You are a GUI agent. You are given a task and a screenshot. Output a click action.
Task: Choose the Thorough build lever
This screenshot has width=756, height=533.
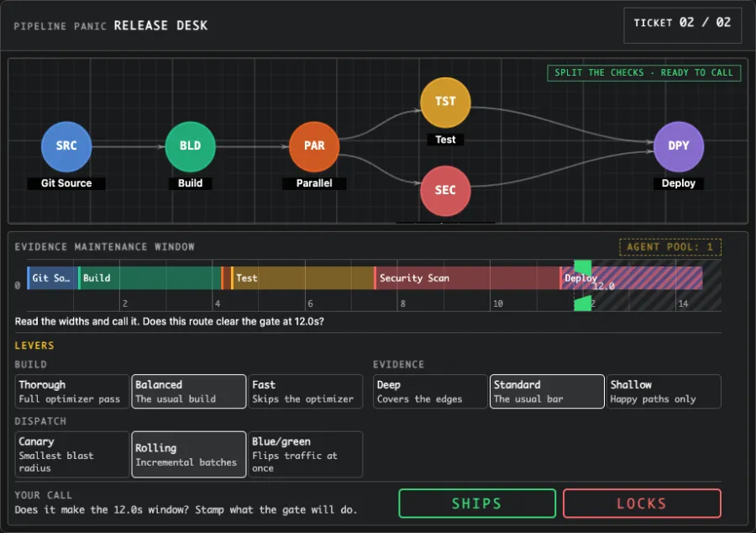[72, 391]
